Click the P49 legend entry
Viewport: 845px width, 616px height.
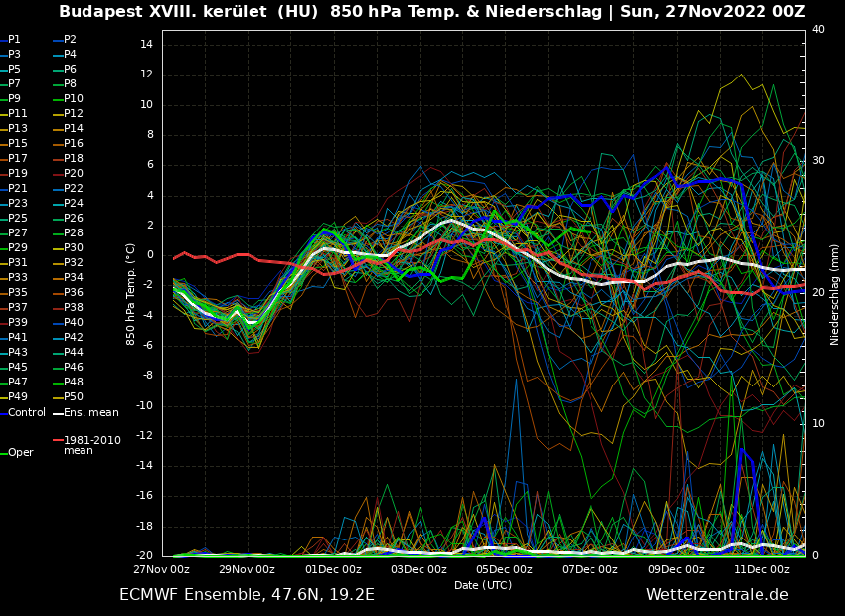tap(18, 397)
